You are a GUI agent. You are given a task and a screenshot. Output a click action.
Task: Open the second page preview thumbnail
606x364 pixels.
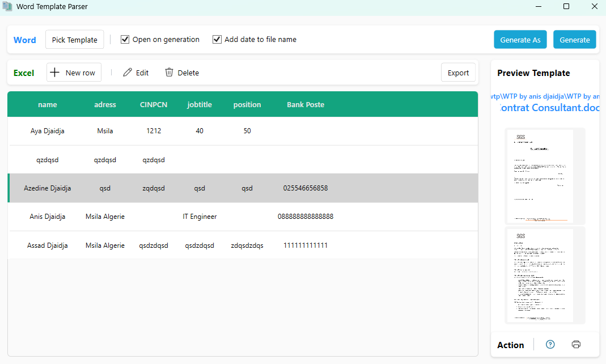545,275
